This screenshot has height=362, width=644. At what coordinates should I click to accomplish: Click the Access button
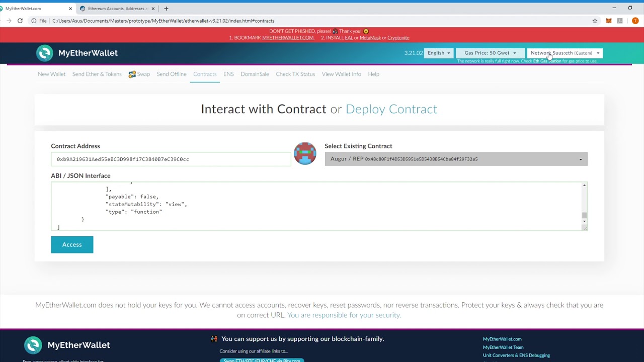[x=72, y=244]
